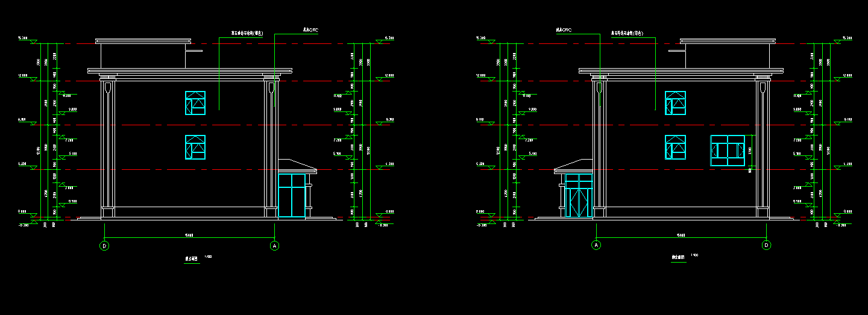This screenshot has height=315, width=868.
Task: Select the entrance canopy roof in right elevation
Action: coord(573,166)
